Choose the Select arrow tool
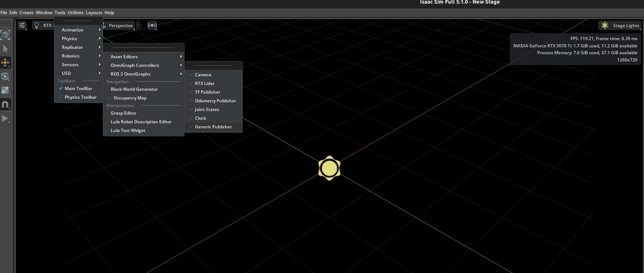Image resolution: width=644 pixels, height=273 pixels. [5, 49]
